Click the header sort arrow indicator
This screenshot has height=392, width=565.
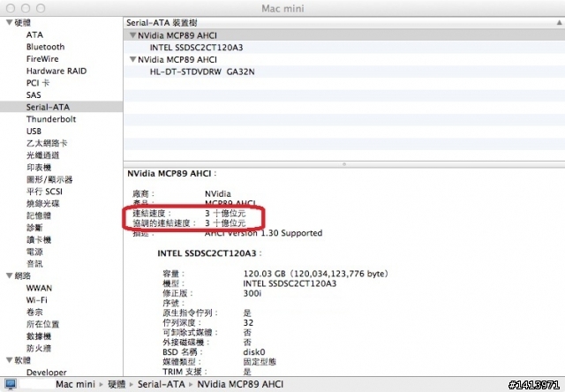tap(559, 23)
